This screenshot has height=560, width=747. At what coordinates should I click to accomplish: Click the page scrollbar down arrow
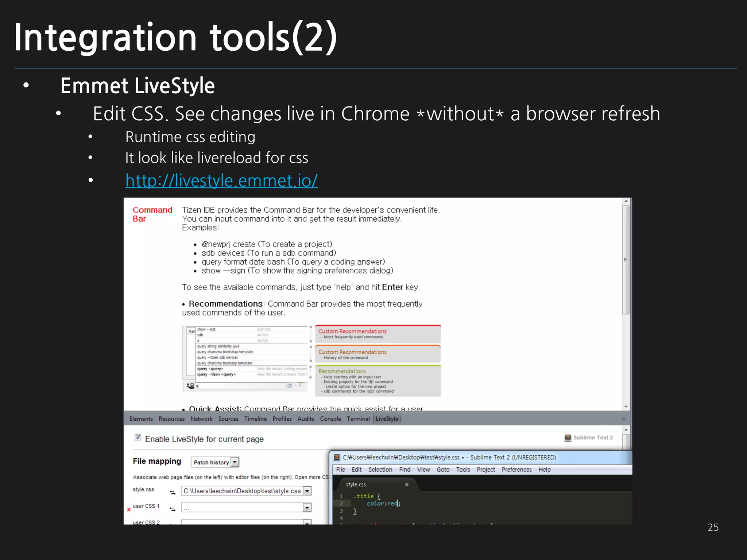(626, 407)
